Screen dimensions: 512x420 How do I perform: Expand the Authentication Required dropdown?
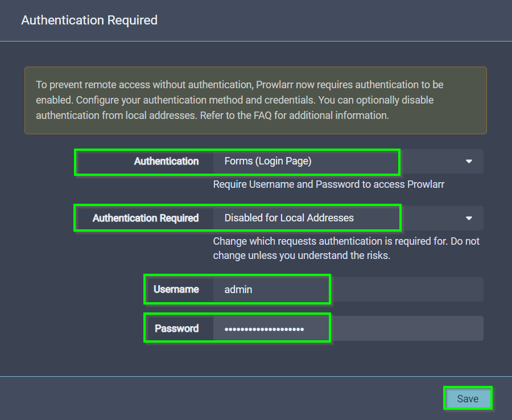click(347, 218)
